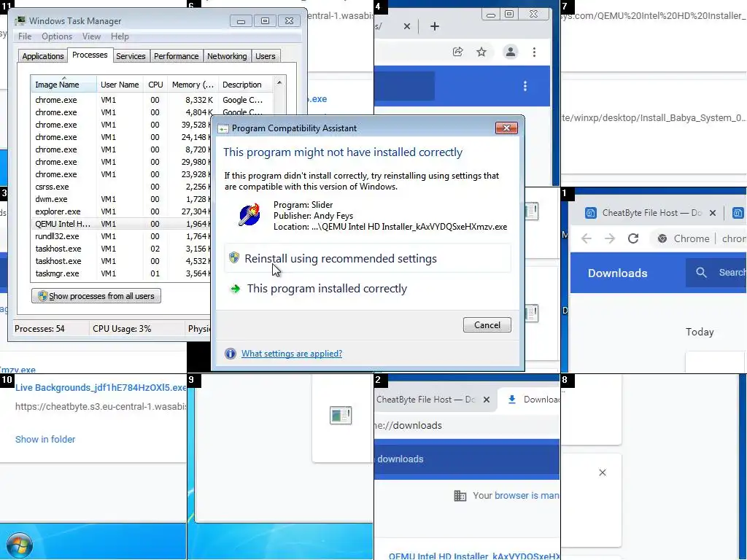Click the CPU Usage: 3% status entry

pos(122,329)
